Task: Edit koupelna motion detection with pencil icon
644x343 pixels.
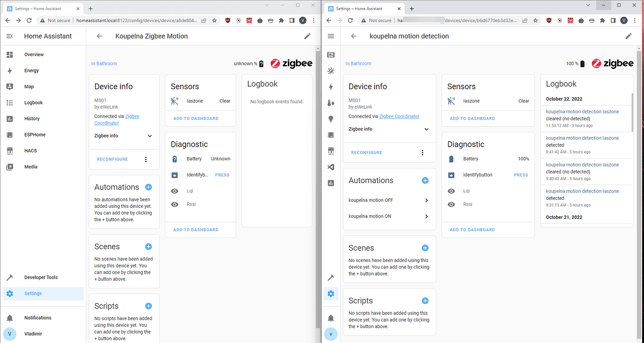Action: tap(629, 36)
